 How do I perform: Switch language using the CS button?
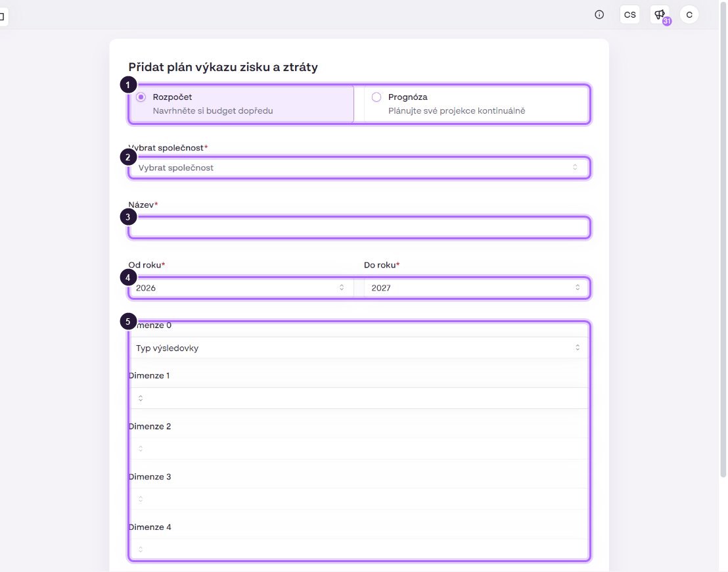[x=629, y=15]
